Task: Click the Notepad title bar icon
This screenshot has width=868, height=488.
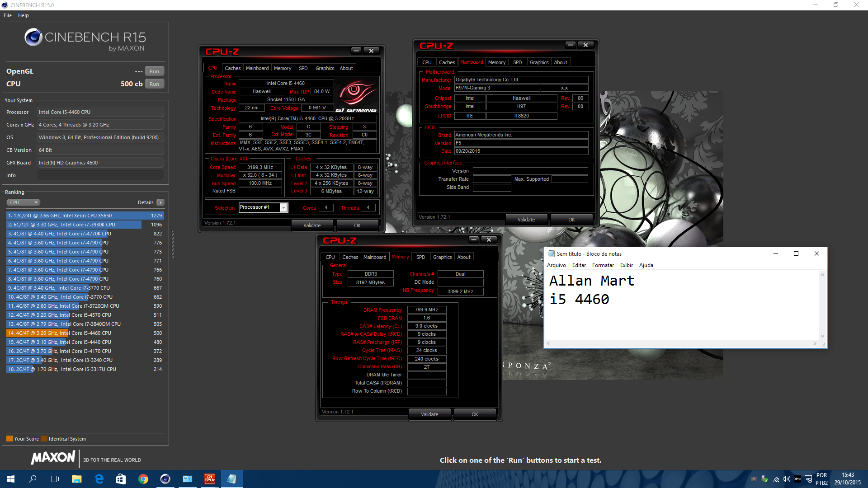Action: coord(551,253)
